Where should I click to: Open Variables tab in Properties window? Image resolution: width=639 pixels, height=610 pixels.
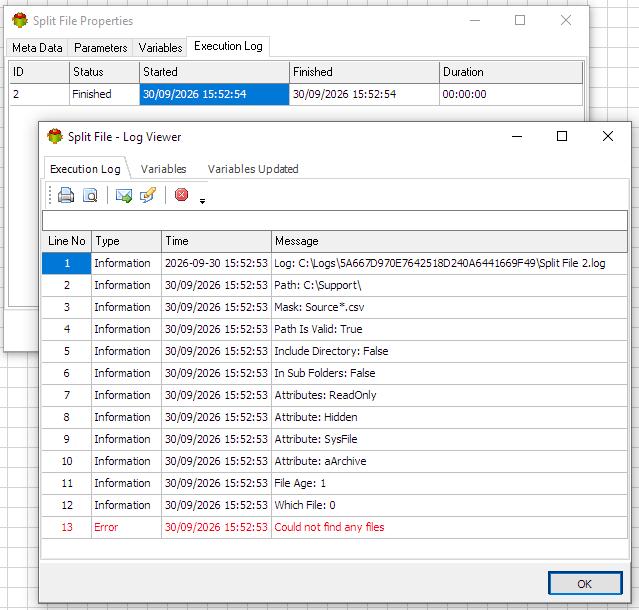(160, 48)
